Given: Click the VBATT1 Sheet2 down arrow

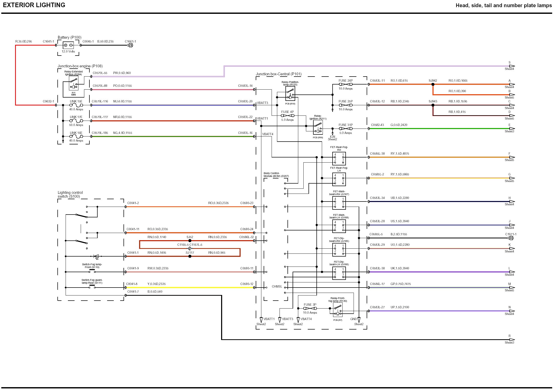Looking at the screenshot, I should point(261,320).
